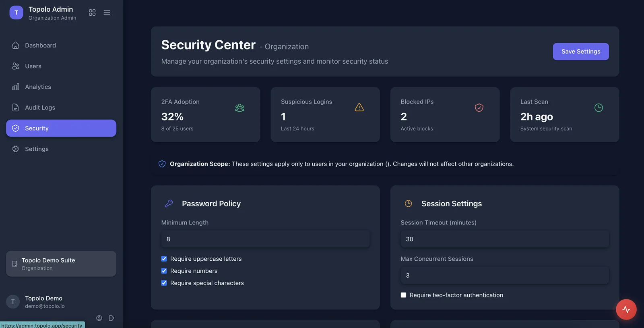The height and width of the screenshot is (328, 644).
Task: Click the Session Timeout minutes field
Action: [504, 239]
